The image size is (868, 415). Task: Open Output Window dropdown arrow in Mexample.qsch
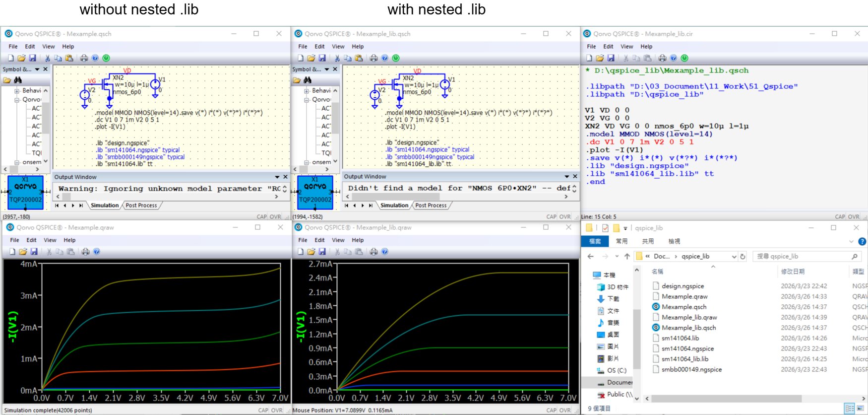pyautogui.click(x=277, y=177)
